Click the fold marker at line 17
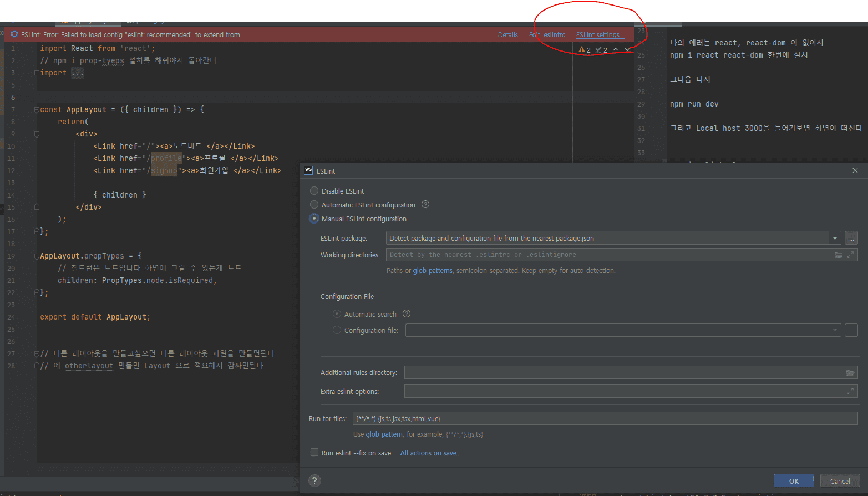The width and height of the screenshot is (868, 496). [37, 231]
